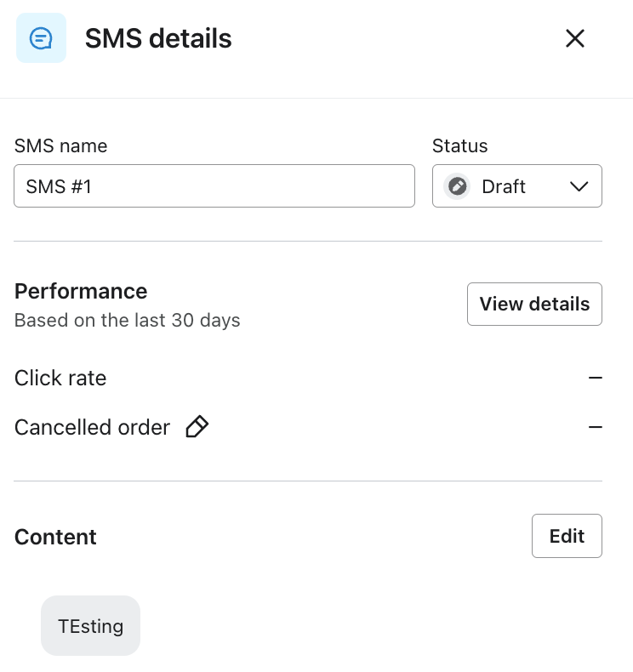The height and width of the screenshot is (672, 633).
Task: Select the Click rate metric label
Action: click(x=60, y=378)
